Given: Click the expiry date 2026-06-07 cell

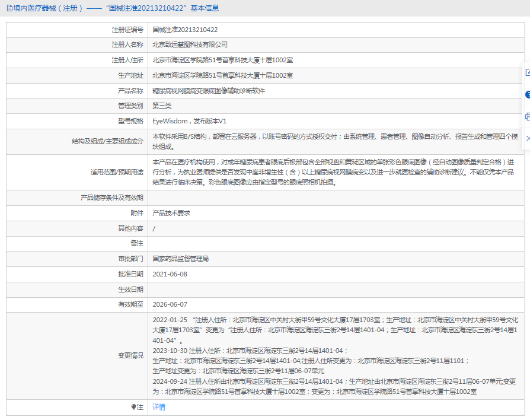Looking at the screenshot, I should point(170,305).
